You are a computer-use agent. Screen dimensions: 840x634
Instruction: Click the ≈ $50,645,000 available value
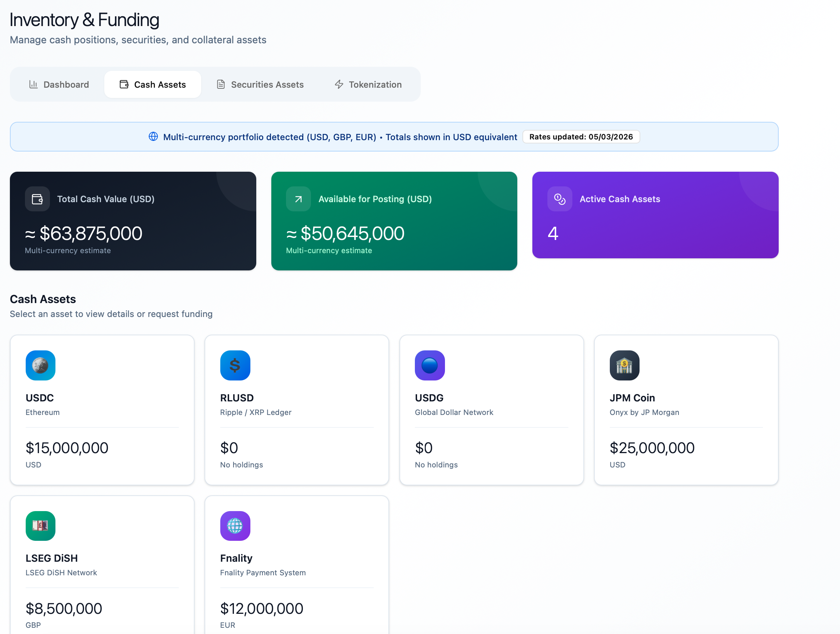[x=345, y=233]
